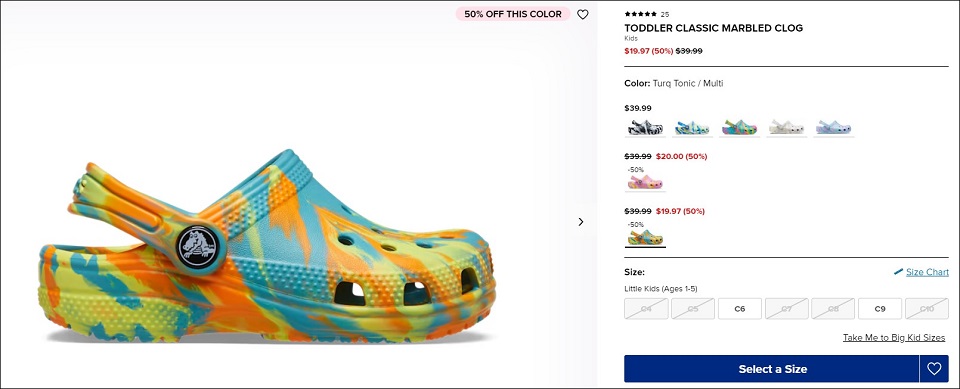Click the heart icon above product image

pyautogui.click(x=582, y=14)
